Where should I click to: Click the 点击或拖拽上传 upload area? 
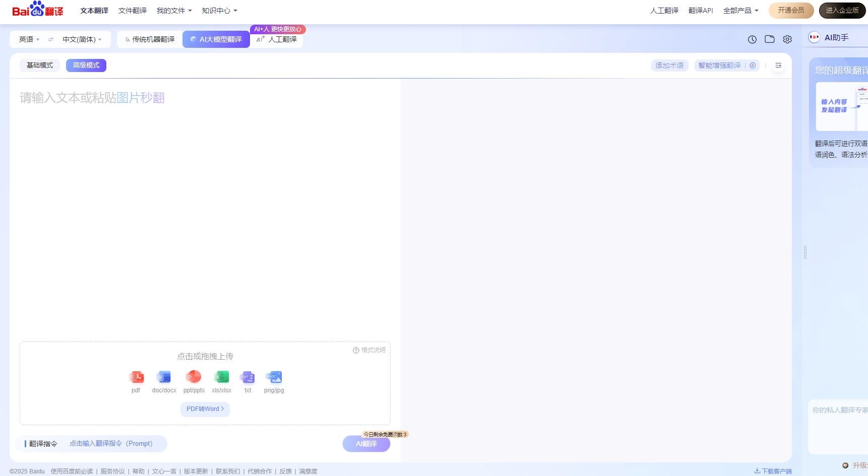point(205,383)
